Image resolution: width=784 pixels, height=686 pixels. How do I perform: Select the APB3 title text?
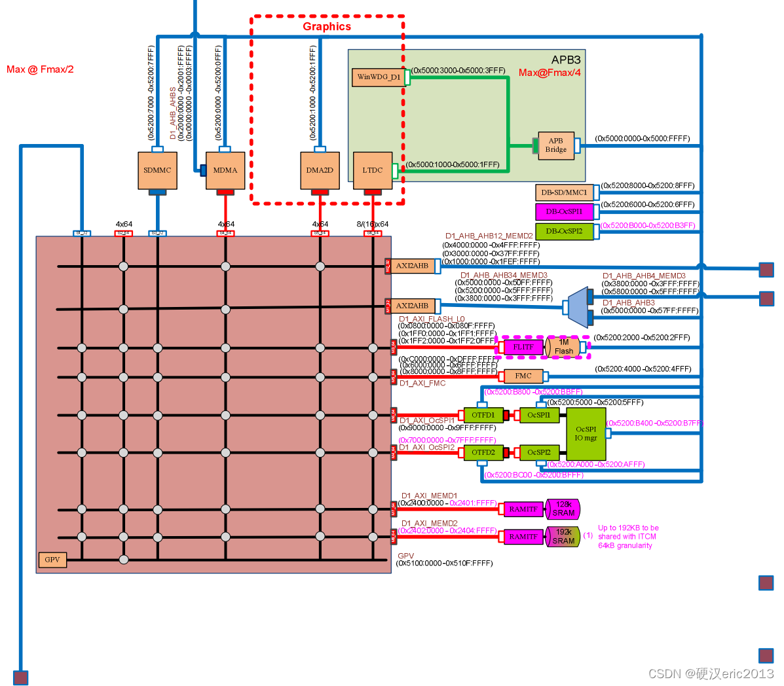566,60
